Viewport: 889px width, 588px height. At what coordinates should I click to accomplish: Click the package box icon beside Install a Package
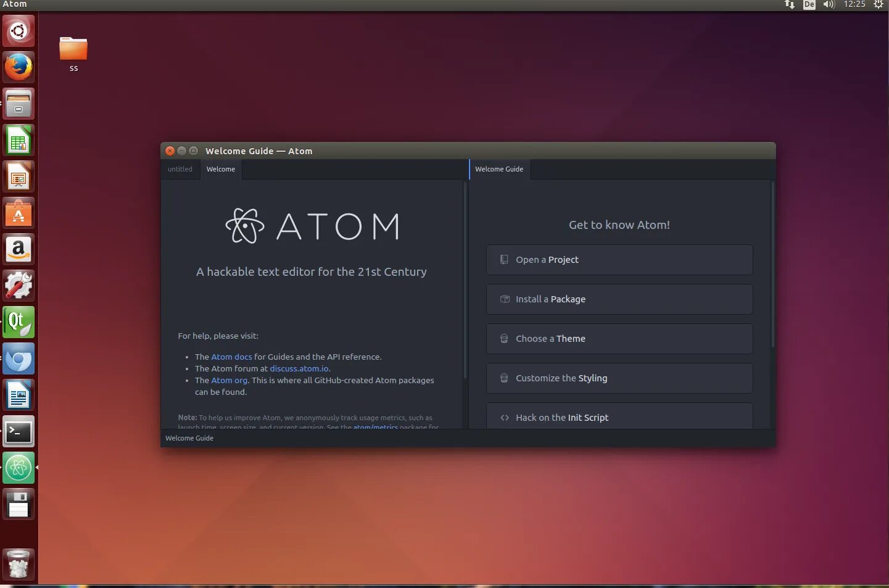(504, 299)
